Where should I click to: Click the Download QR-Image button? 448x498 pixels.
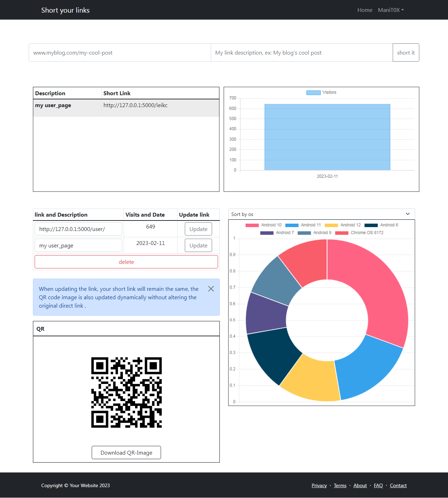click(126, 453)
